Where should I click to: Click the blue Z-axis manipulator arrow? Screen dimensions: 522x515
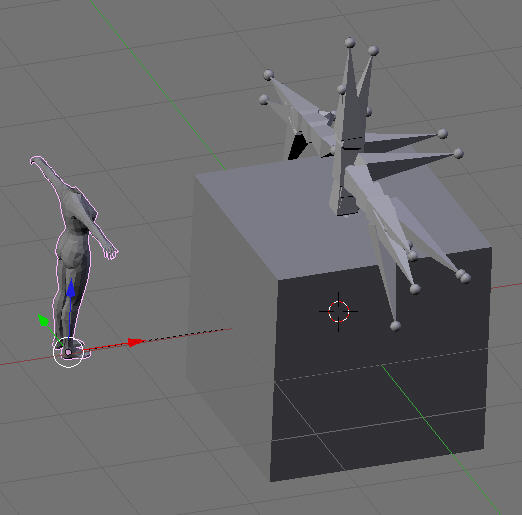[x=71, y=288]
